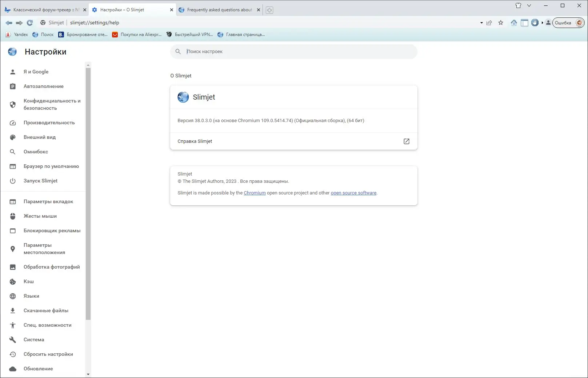Open the Справка Slimjet help row

point(293,141)
